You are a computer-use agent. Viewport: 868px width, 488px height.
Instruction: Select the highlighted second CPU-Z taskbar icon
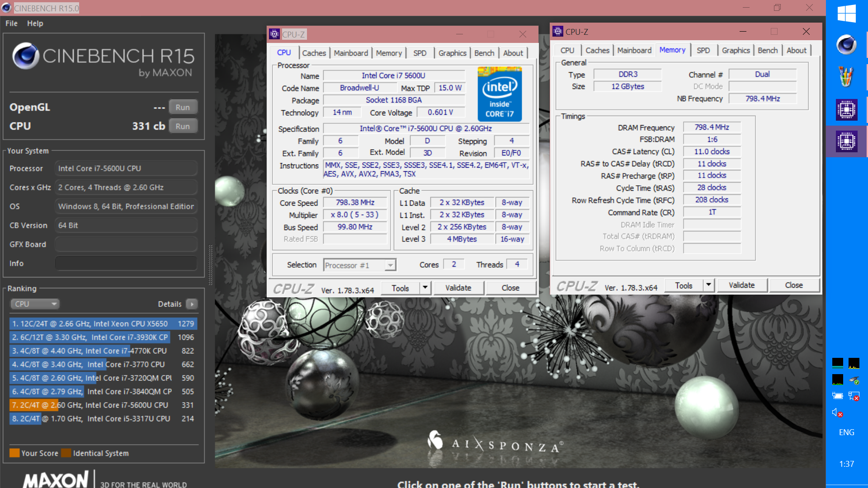[846, 141]
